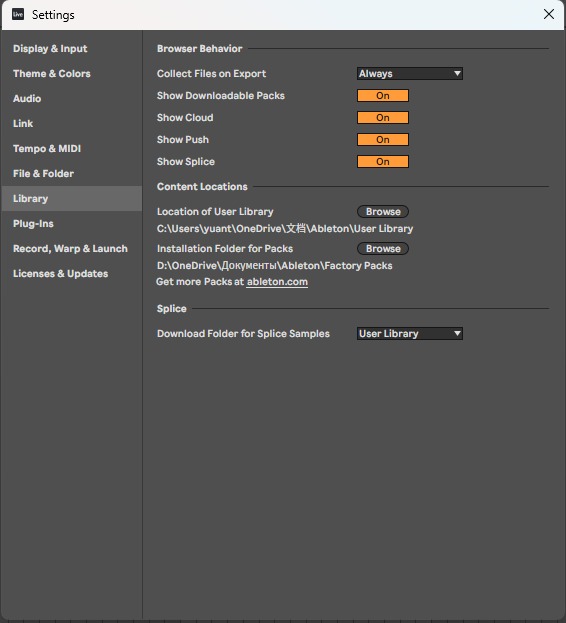Turn off Show Downloadable Packs
This screenshot has width=566, height=623.
pos(382,96)
